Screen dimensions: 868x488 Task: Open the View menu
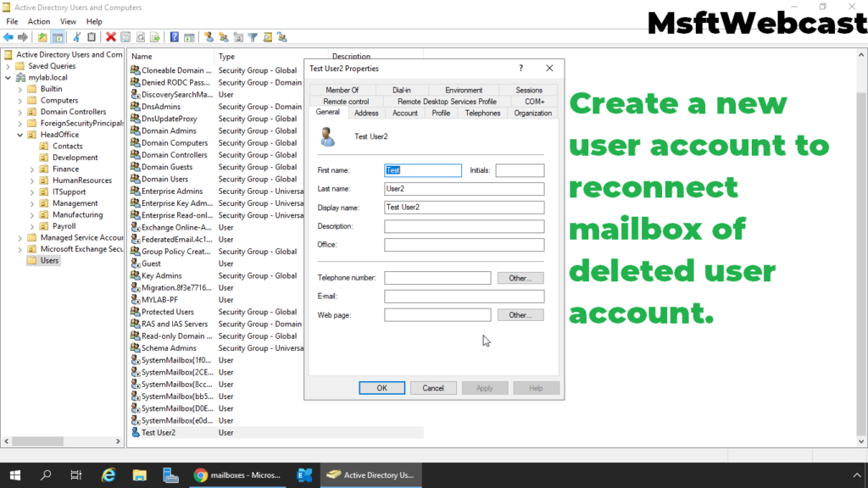tap(68, 21)
